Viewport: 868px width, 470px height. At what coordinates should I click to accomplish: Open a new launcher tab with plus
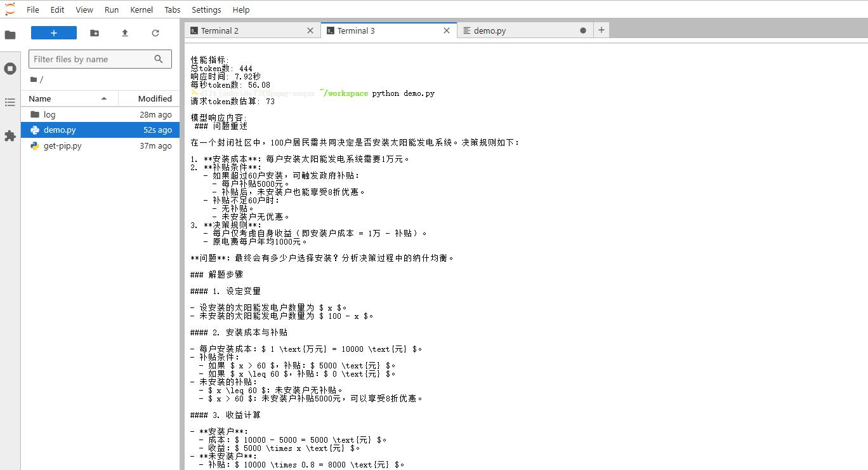click(x=602, y=30)
